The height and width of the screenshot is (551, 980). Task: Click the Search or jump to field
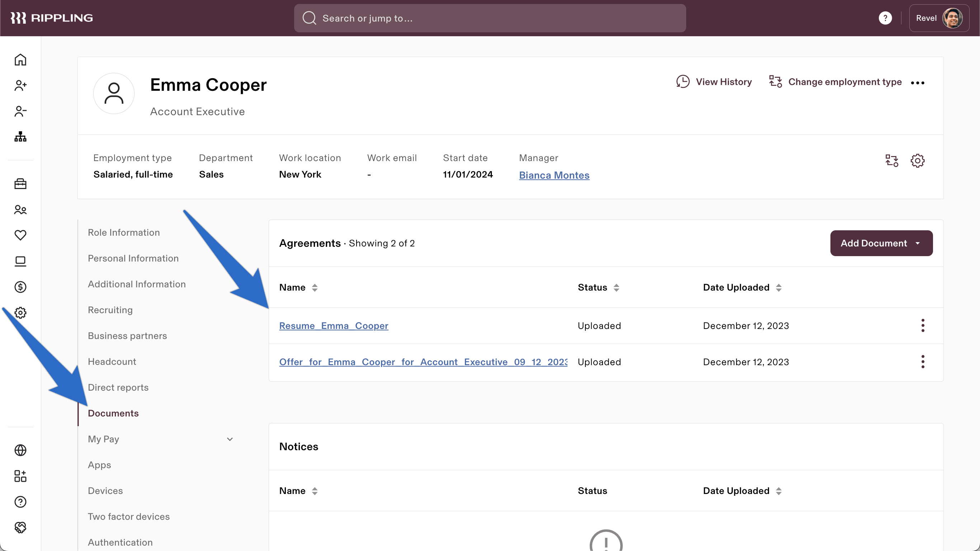click(490, 18)
